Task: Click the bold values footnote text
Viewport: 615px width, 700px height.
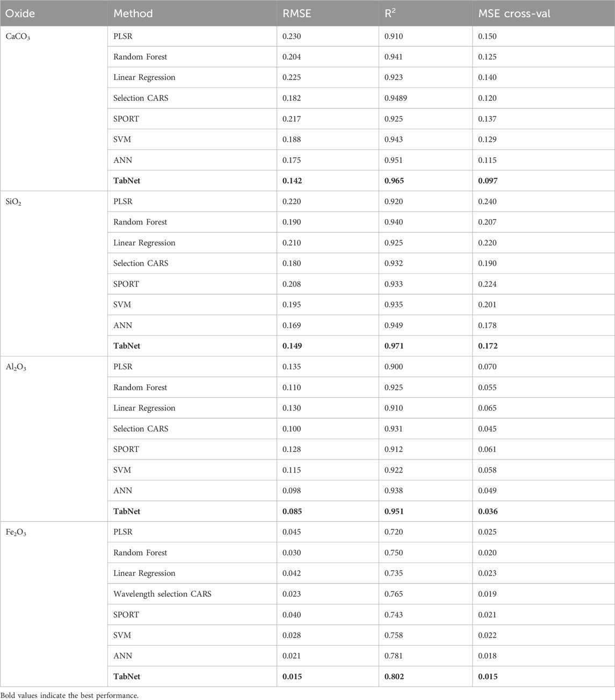Action: (x=69, y=695)
